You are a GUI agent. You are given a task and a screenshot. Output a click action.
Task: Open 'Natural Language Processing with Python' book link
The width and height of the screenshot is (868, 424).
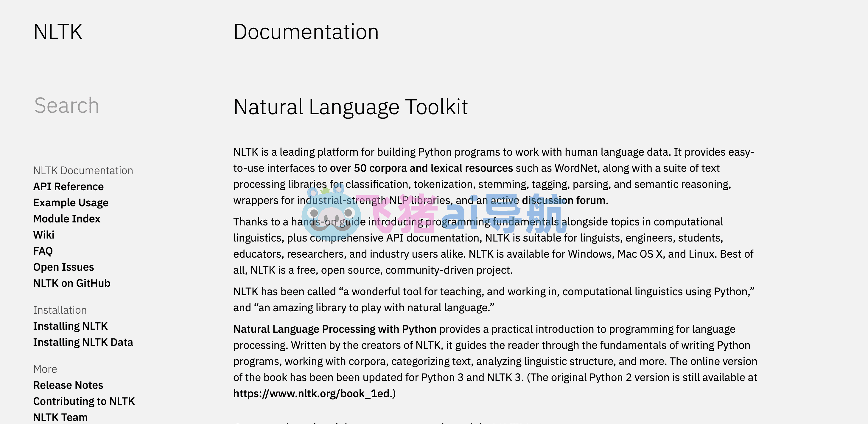coord(335,329)
